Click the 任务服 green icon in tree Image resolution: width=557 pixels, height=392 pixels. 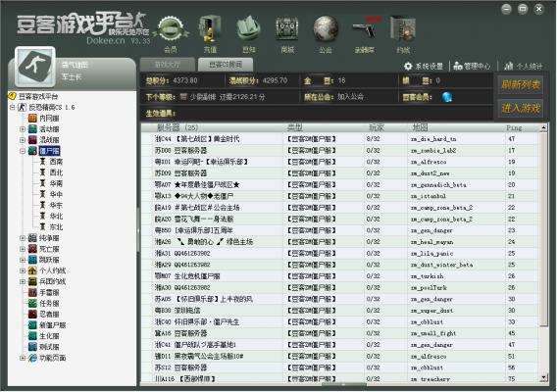coord(32,304)
